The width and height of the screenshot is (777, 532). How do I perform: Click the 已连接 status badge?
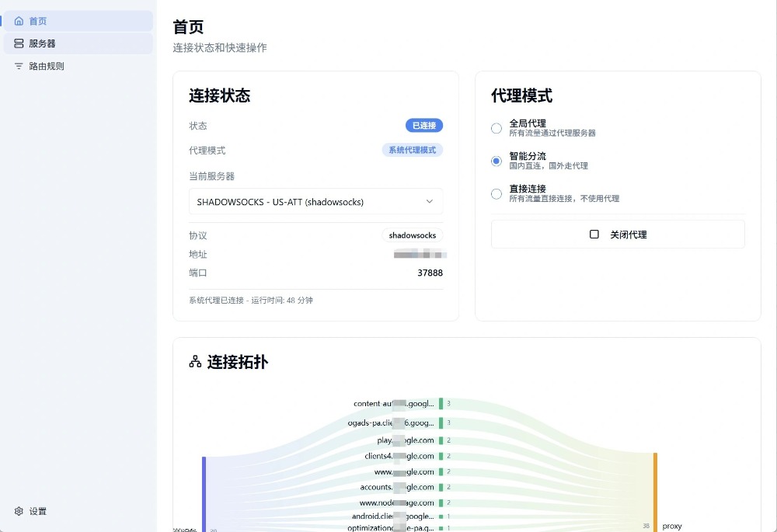point(424,125)
